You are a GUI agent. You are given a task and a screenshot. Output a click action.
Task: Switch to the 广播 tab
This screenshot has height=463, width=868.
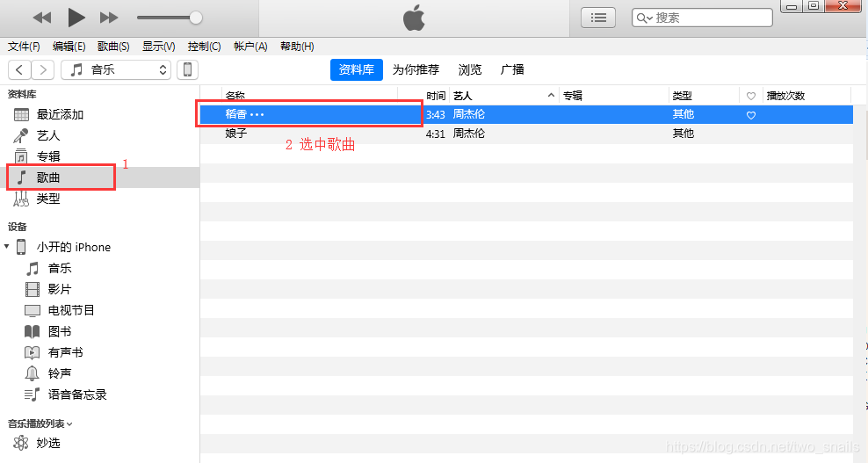(x=512, y=69)
